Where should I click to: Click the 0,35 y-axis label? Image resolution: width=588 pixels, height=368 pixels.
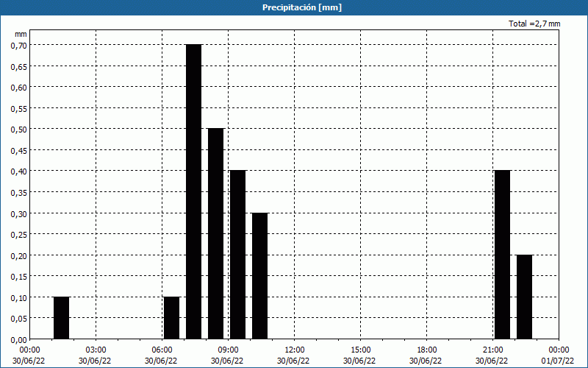pyautogui.click(x=19, y=193)
